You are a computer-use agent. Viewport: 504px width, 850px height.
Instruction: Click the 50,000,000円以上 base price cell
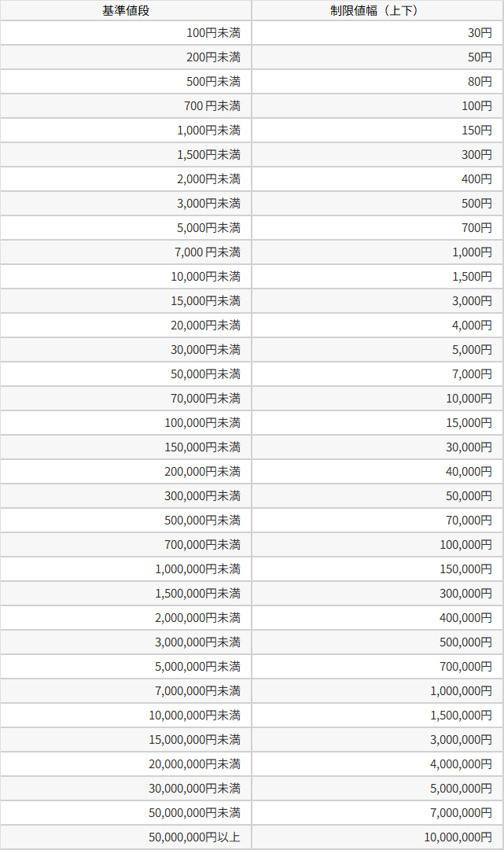pyautogui.click(x=194, y=837)
